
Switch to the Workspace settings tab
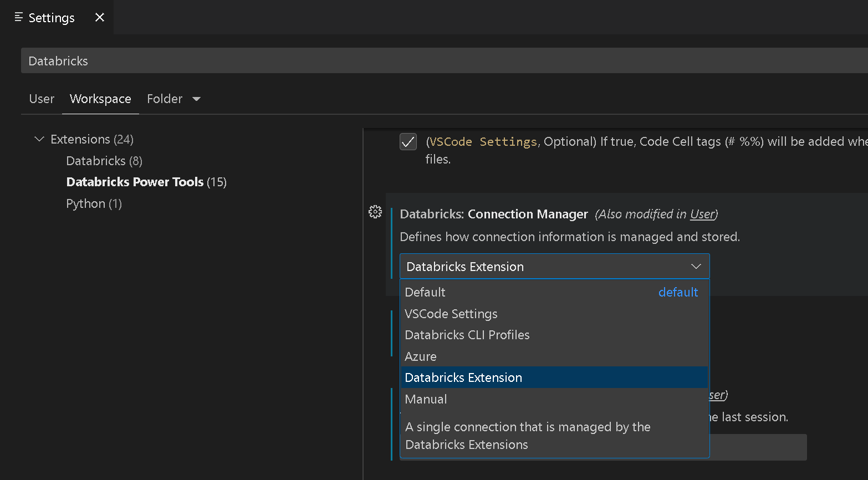pyautogui.click(x=100, y=99)
